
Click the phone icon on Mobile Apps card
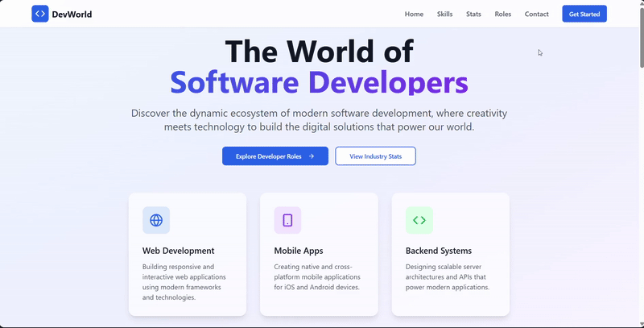pyautogui.click(x=287, y=220)
